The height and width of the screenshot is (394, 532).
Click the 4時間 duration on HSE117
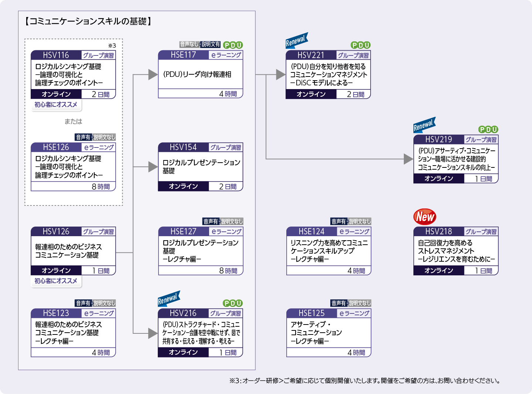point(228,94)
